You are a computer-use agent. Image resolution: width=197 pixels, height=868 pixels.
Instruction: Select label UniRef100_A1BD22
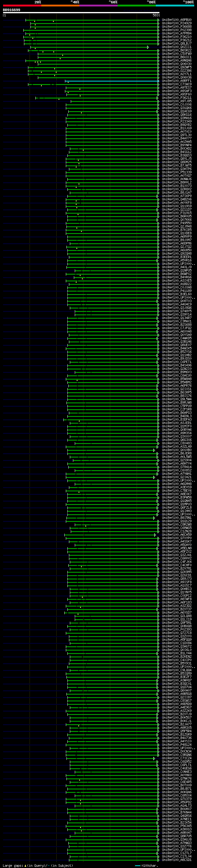click(x=176, y=284)
